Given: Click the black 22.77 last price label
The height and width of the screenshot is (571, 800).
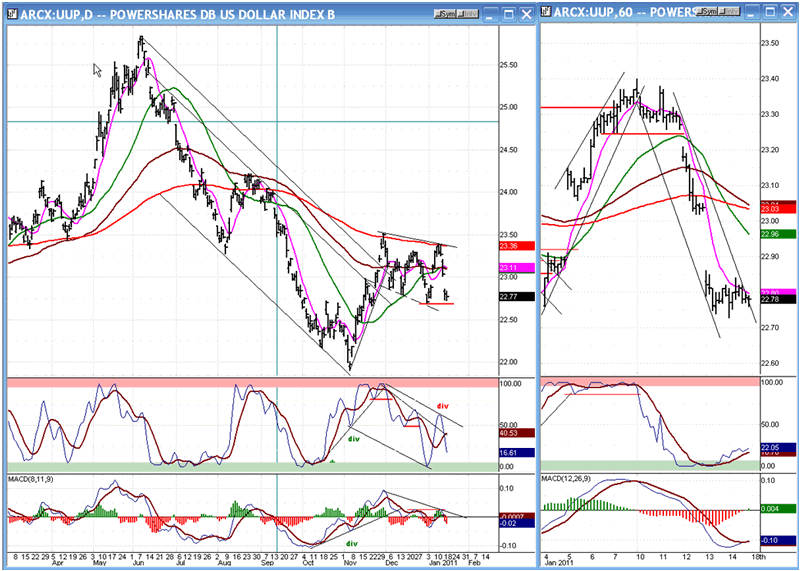Looking at the screenshot, I should tap(518, 296).
